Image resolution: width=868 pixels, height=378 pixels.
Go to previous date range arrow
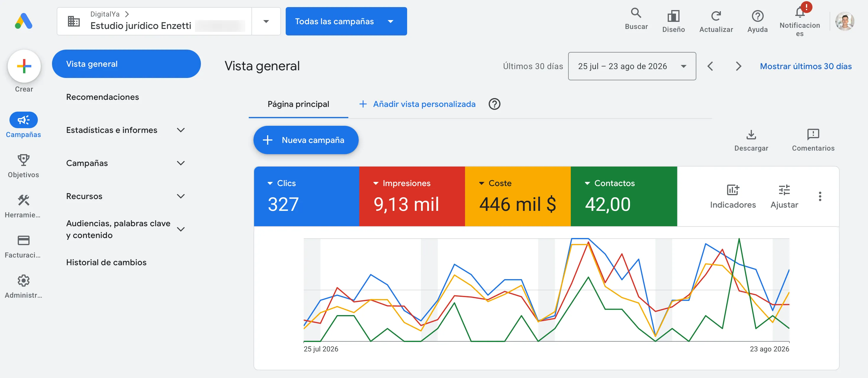(710, 66)
